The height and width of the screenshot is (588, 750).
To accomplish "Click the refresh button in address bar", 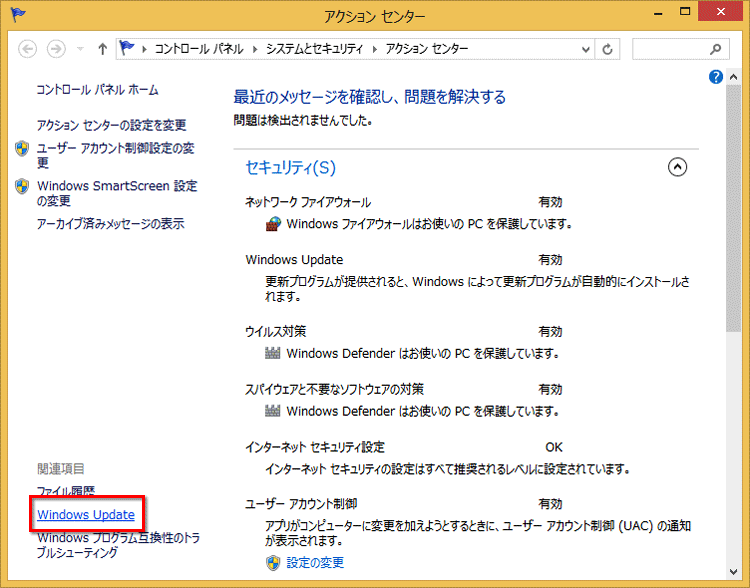I will coord(608,49).
